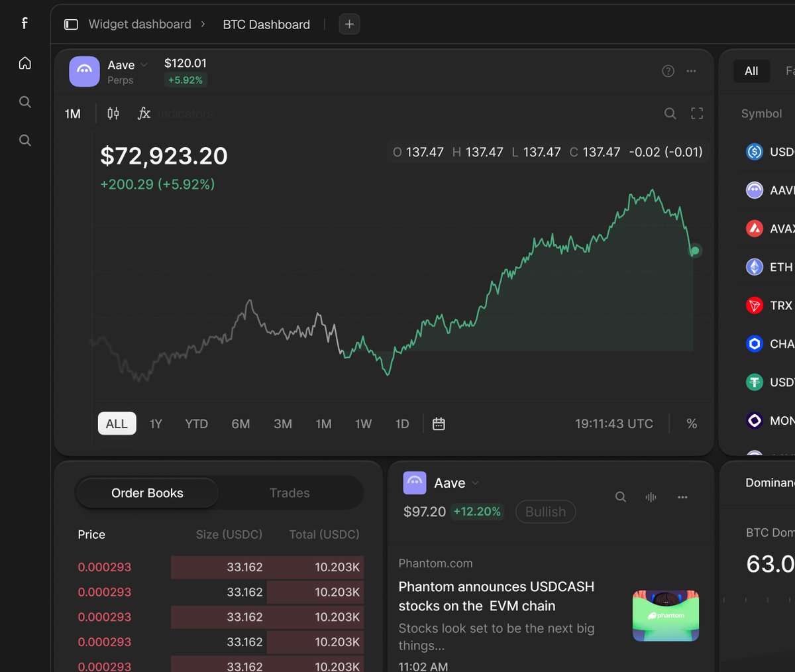The height and width of the screenshot is (672, 795).
Task: Select the TRX coin icon
Action: [x=755, y=306]
